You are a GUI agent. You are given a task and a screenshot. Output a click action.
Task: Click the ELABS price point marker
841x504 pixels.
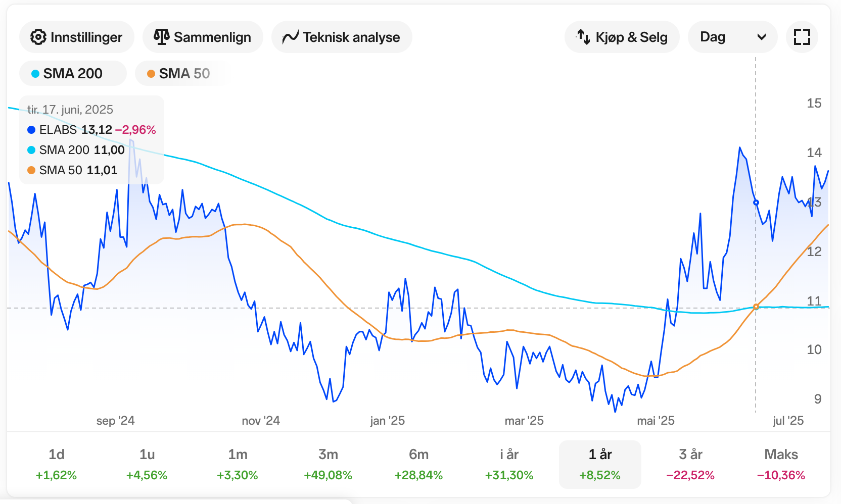point(756,203)
